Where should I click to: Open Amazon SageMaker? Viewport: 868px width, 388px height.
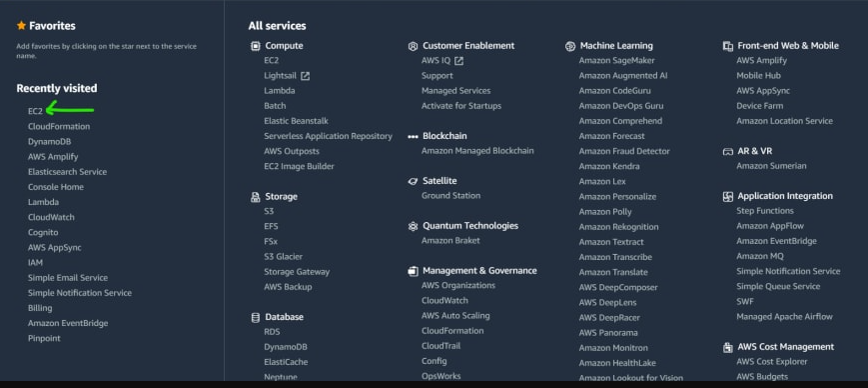(x=616, y=60)
